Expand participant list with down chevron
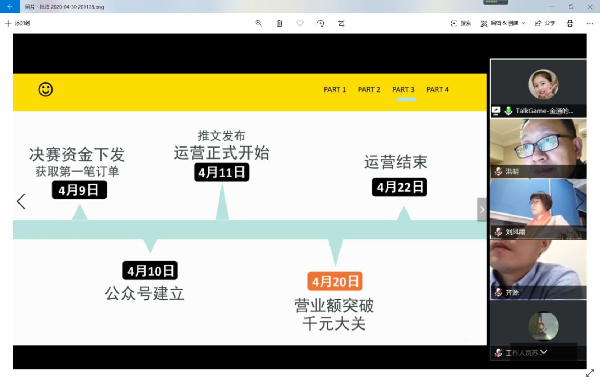 pyautogui.click(x=543, y=352)
